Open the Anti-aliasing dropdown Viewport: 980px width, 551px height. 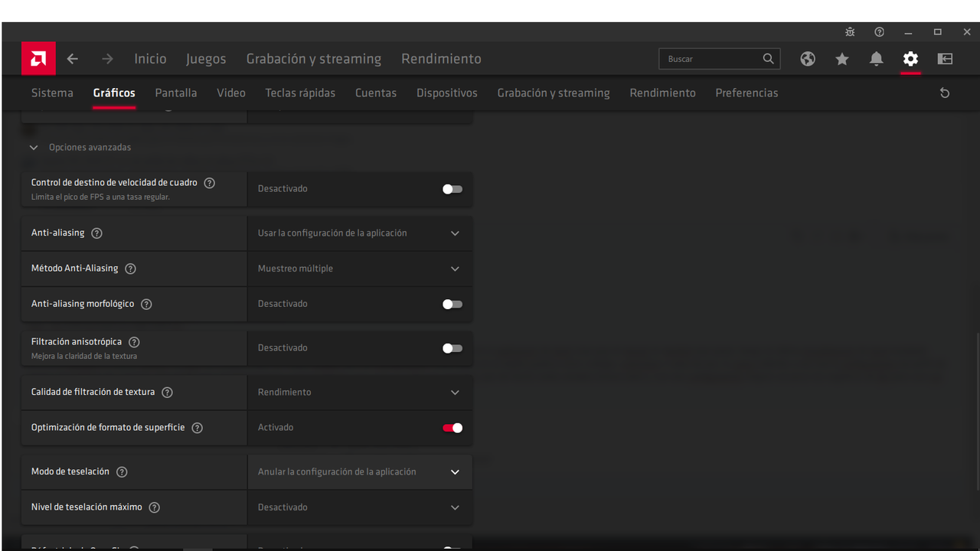click(x=360, y=233)
